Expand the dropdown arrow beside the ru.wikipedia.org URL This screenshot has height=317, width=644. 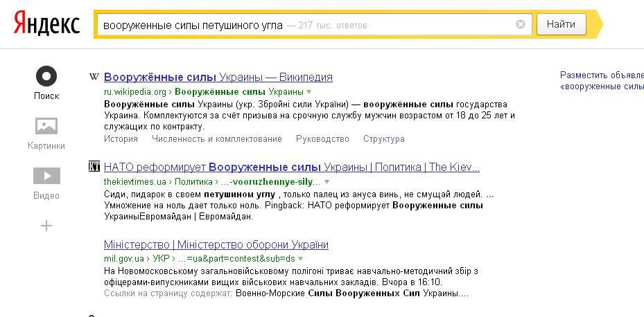309,92
